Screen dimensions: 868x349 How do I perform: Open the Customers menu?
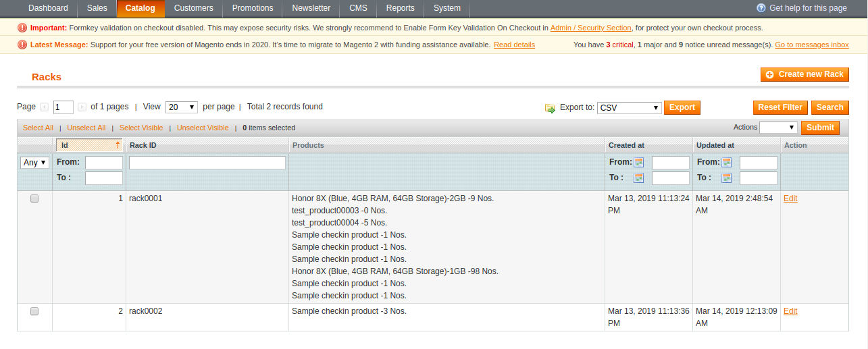(193, 8)
